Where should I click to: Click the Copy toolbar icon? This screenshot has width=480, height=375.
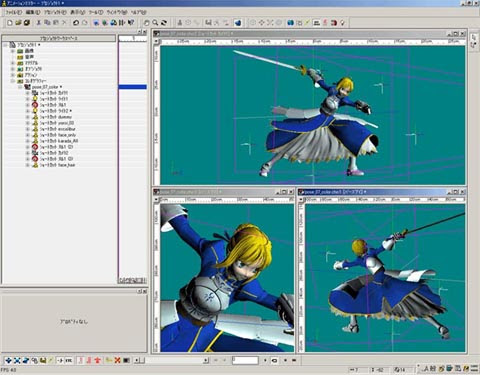(x=47, y=23)
